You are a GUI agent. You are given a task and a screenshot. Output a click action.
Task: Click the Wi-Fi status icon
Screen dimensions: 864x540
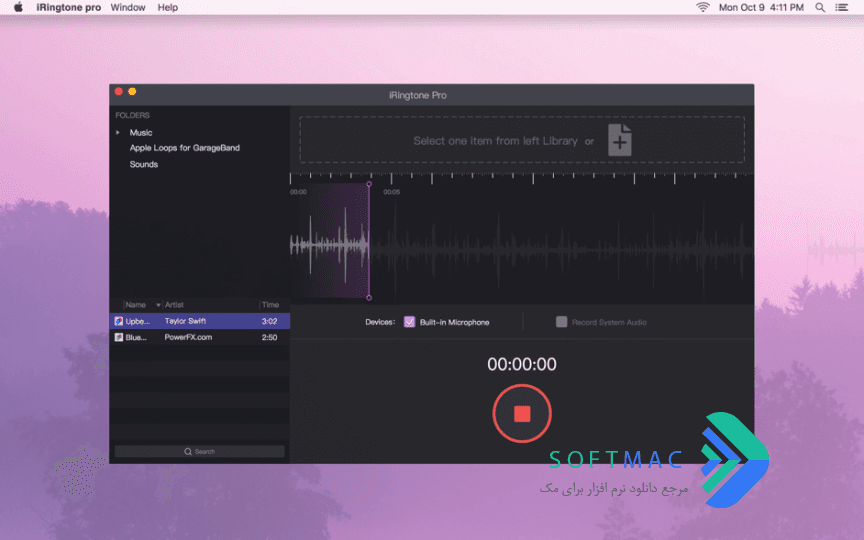coord(703,7)
